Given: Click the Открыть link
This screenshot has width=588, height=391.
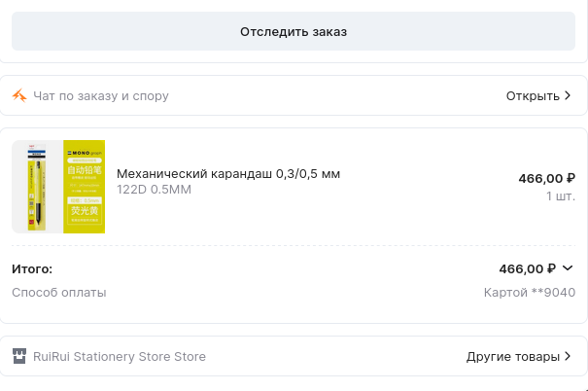Looking at the screenshot, I should pyautogui.click(x=532, y=95).
